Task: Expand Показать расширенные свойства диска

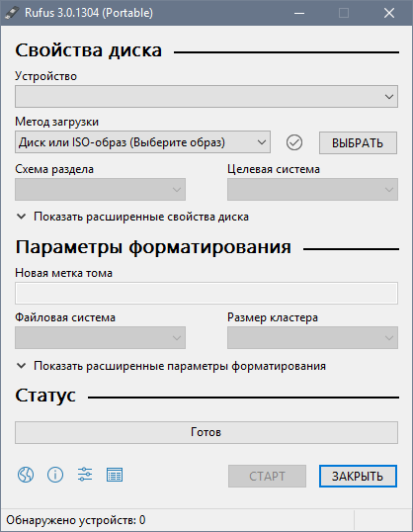Action: click(x=132, y=217)
